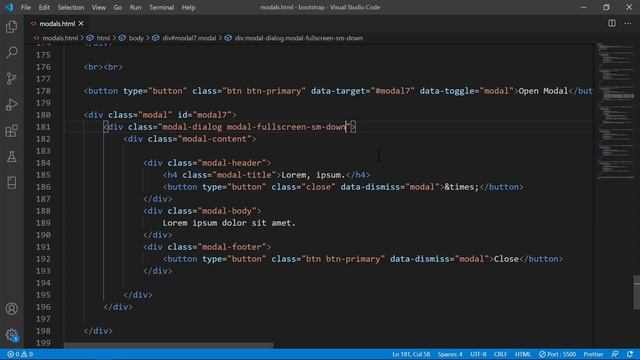
Task: Click the vertical scrollbar thumb
Action: [636, 292]
